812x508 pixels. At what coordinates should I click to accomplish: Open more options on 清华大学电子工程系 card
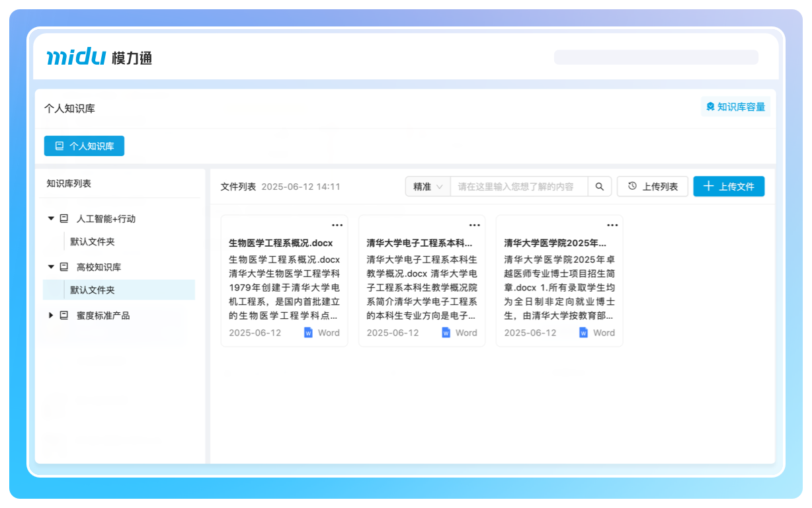[x=475, y=225]
